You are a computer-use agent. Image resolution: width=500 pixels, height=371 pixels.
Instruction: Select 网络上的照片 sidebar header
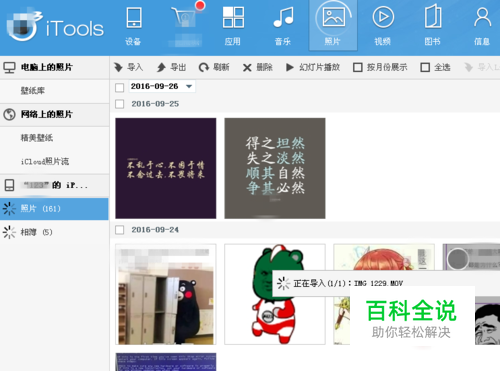click(x=55, y=114)
